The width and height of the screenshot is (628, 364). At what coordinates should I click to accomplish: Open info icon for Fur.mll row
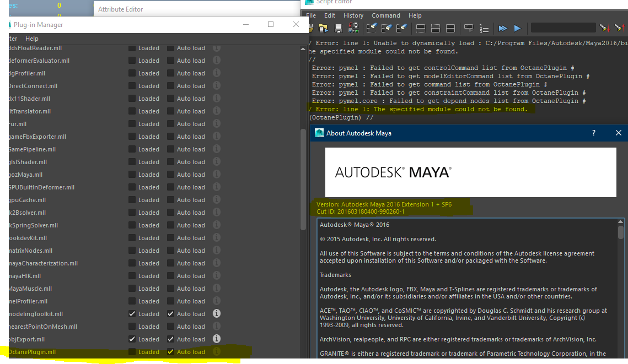[217, 123]
